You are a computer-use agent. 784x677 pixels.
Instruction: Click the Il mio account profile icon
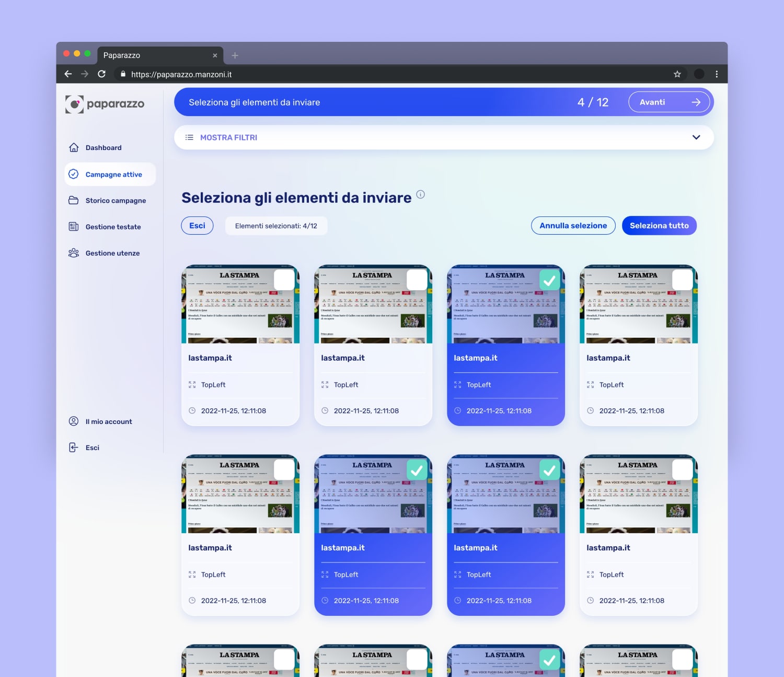click(x=74, y=421)
